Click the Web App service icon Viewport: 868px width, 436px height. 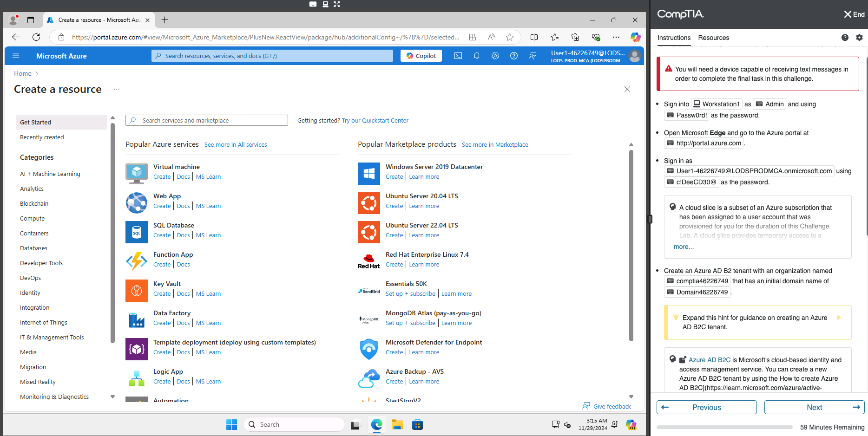pos(137,203)
